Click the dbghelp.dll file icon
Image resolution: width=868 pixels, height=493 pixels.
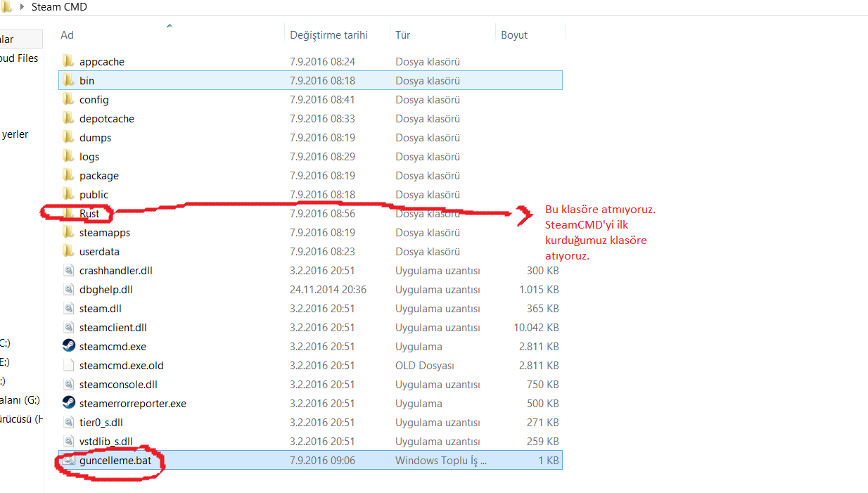[68, 289]
